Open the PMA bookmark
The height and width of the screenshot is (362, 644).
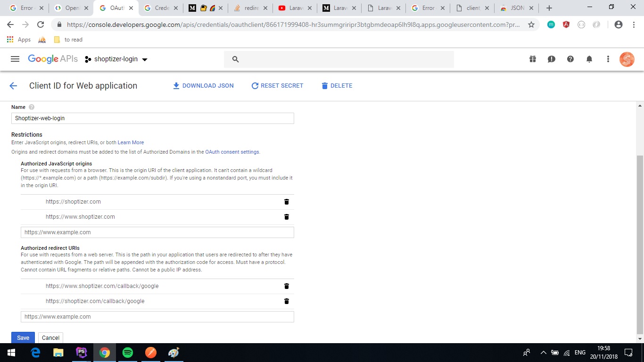tap(42, 40)
